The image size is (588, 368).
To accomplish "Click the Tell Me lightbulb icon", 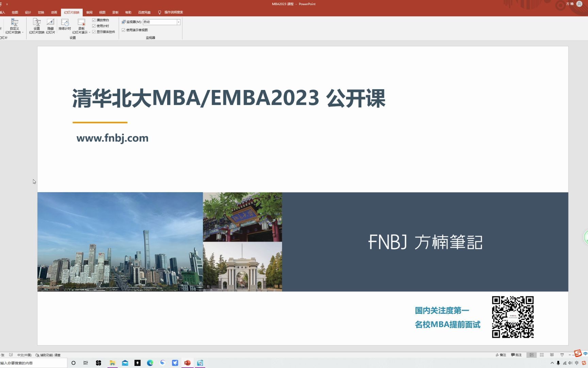I will coord(160,12).
